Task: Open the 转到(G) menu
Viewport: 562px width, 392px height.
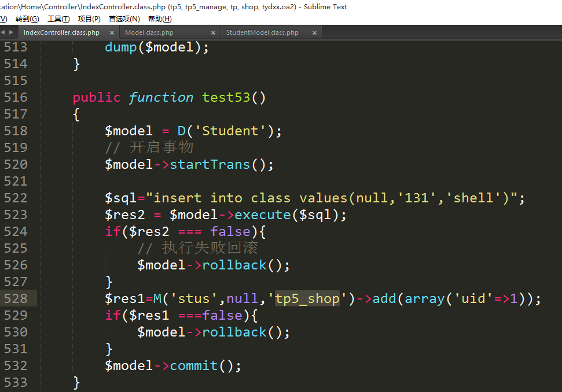Action: point(27,19)
